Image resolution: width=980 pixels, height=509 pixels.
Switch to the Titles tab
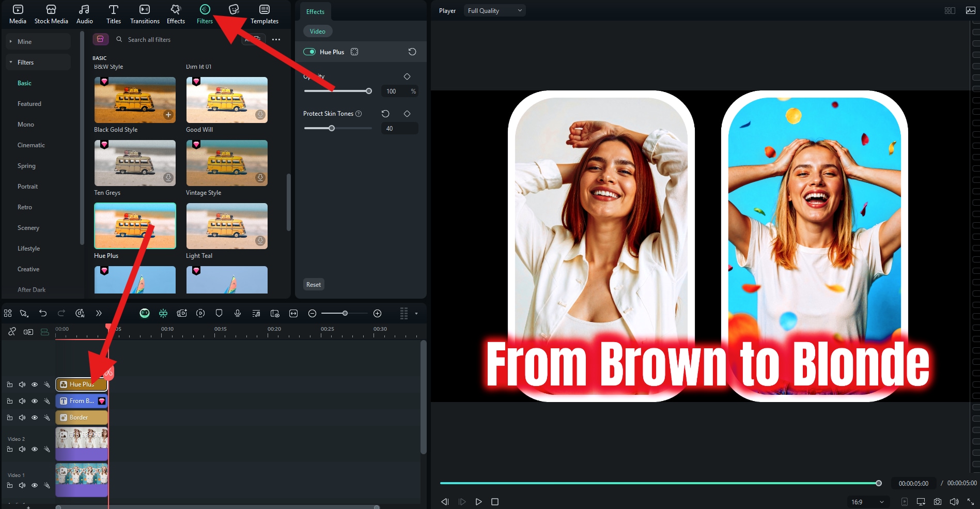114,14
